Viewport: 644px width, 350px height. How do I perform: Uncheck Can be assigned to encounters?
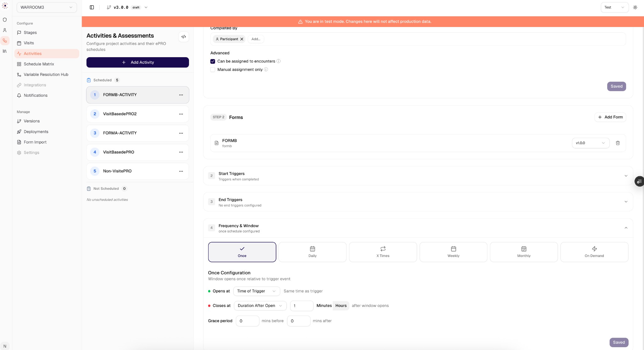click(213, 61)
